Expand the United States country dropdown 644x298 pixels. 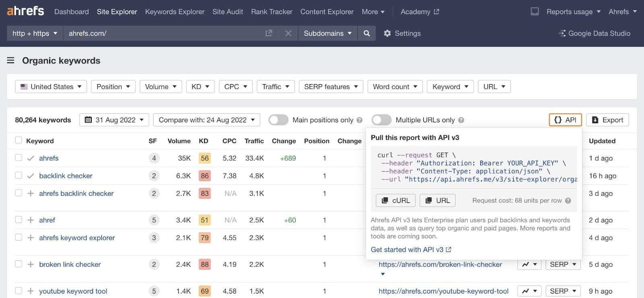click(51, 87)
